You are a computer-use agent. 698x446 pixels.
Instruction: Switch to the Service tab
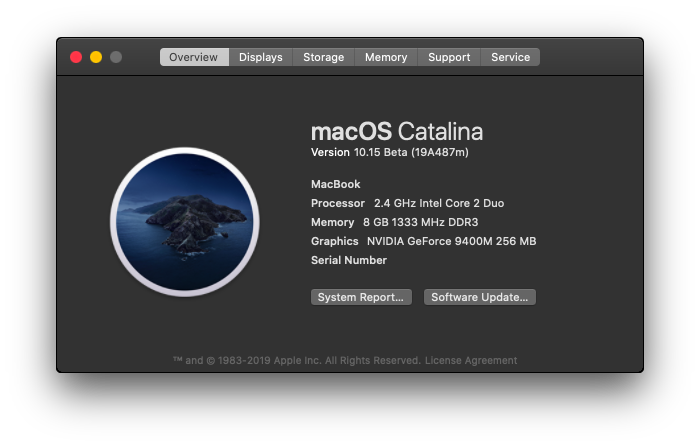(511, 57)
